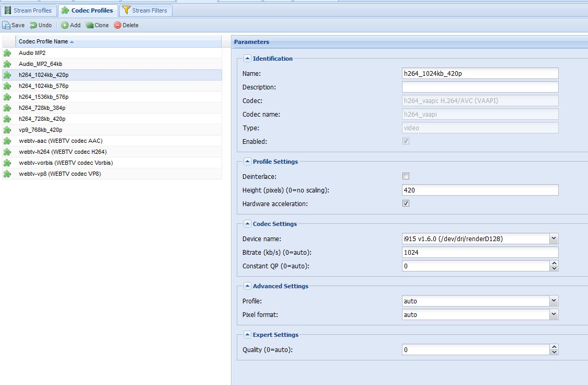Click puzzle icon beside webtv-vorbis profile

point(7,163)
